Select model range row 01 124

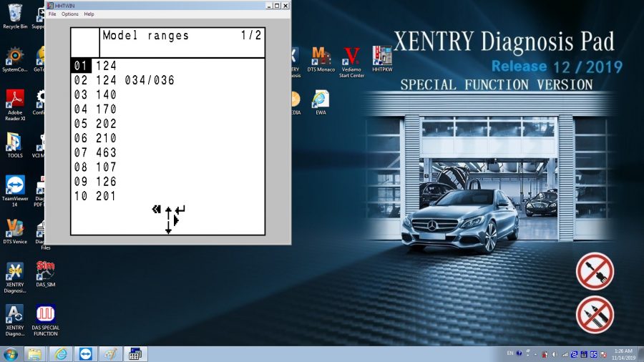pyautogui.click(x=167, y=66)
